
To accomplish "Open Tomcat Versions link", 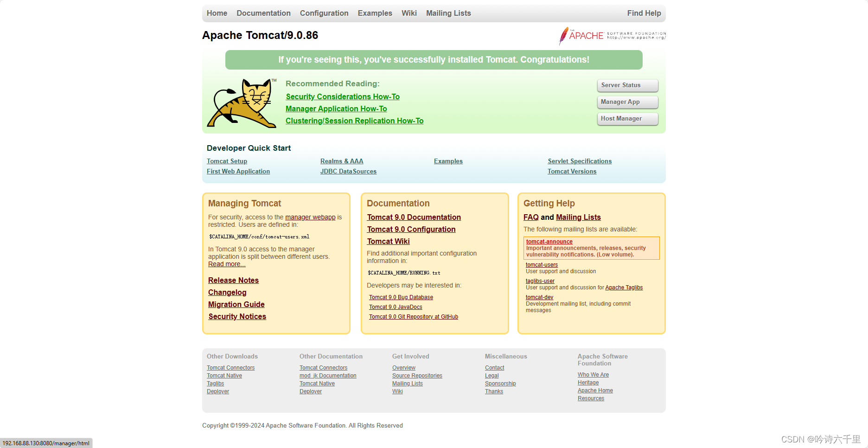I will click(572, 171).
